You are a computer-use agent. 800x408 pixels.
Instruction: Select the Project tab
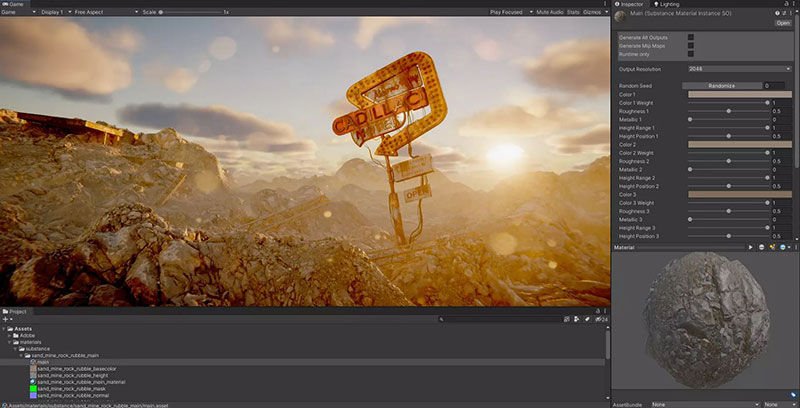point(15,311)
